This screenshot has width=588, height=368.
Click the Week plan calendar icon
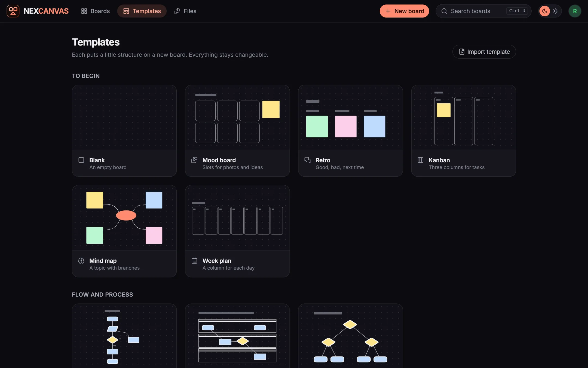pyautogui.click(x=194, y=261)
